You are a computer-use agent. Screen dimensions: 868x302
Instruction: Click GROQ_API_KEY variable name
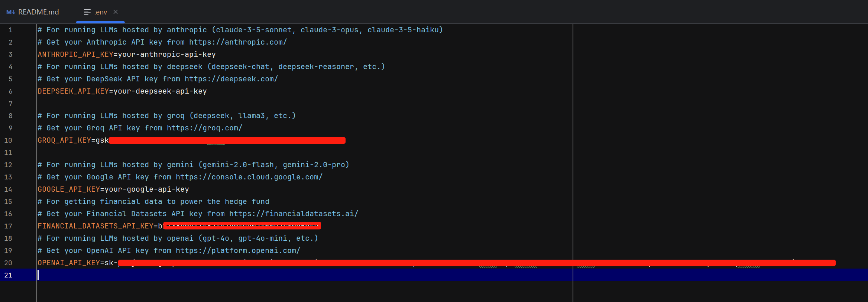click(x=64, y=140)
